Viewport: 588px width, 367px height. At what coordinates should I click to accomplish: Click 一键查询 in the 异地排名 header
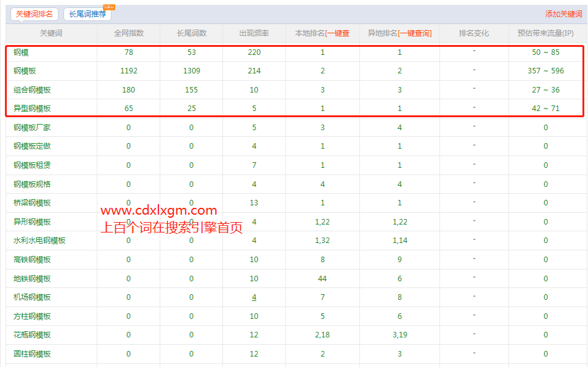tap(416, 33)
